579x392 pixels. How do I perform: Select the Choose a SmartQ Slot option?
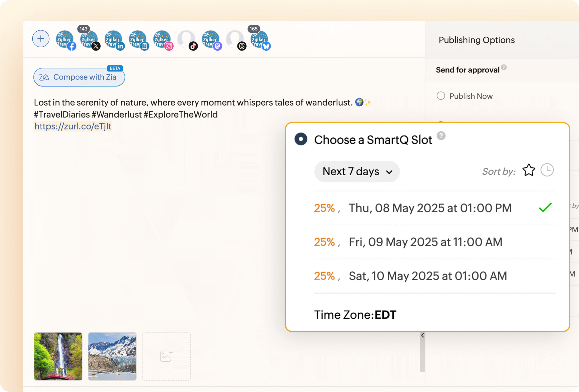click(x=301, y=139)
